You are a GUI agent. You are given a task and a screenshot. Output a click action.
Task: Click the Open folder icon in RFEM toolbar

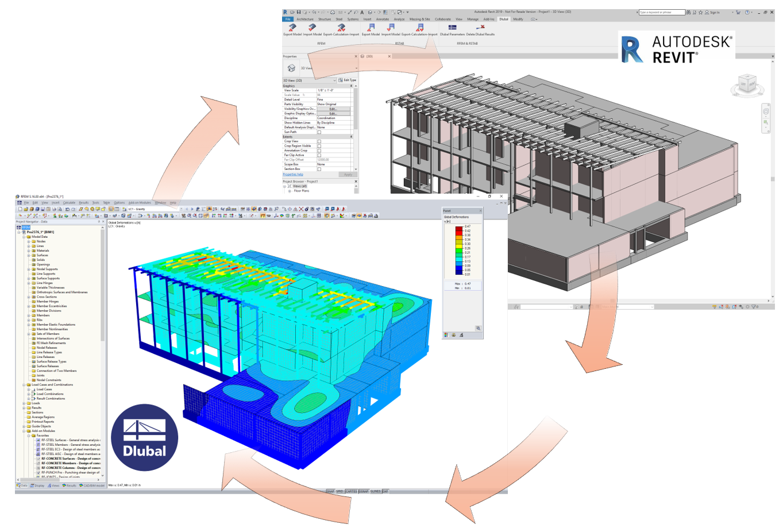(x=25, y=209)
